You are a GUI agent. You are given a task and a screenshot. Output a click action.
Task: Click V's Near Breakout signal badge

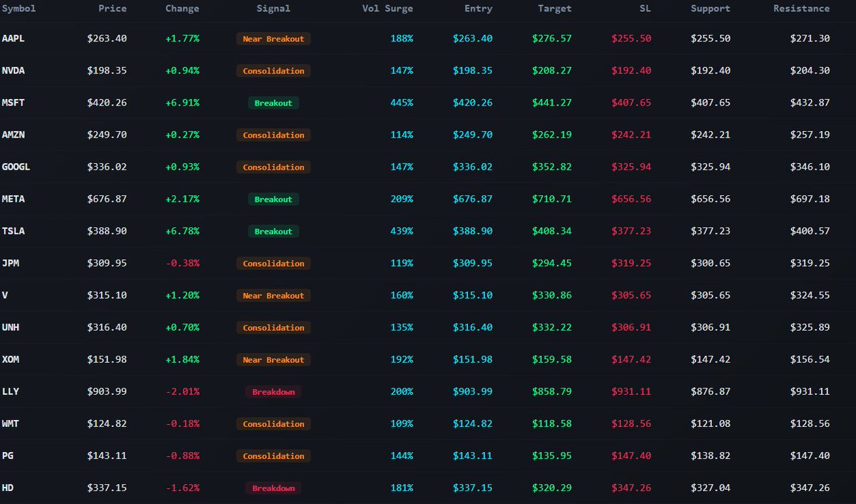pos(273,295)
